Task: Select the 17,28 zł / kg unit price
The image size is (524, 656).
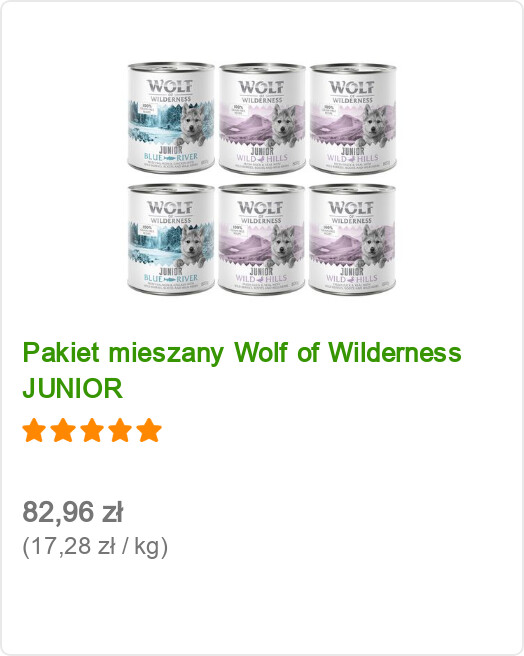Action: [95, 546]
